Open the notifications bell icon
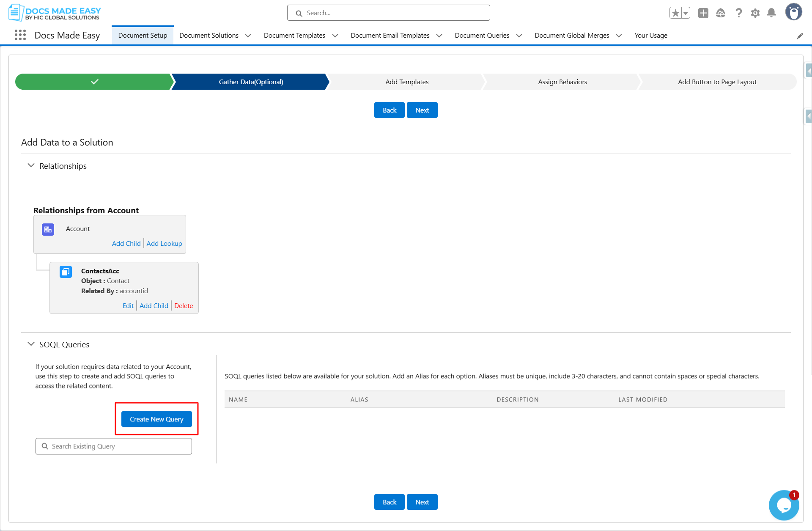Viewport: 812px width, 531px height. tap(771, 13)
